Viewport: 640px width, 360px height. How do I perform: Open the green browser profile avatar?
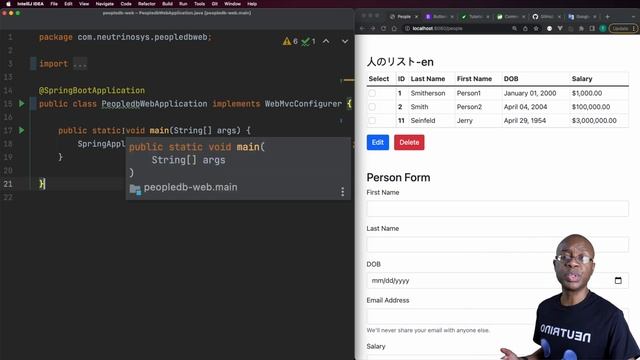[x=603, y=29]
